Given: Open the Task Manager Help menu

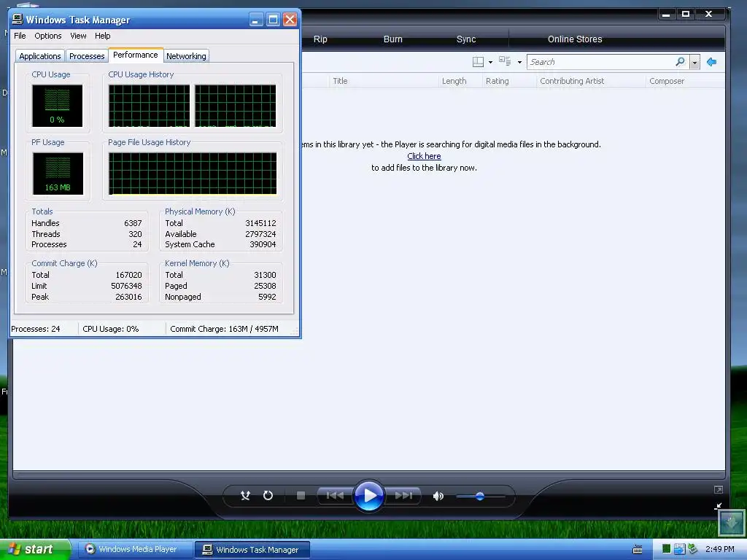Looking at the screenshot, I should pos(102,36).
